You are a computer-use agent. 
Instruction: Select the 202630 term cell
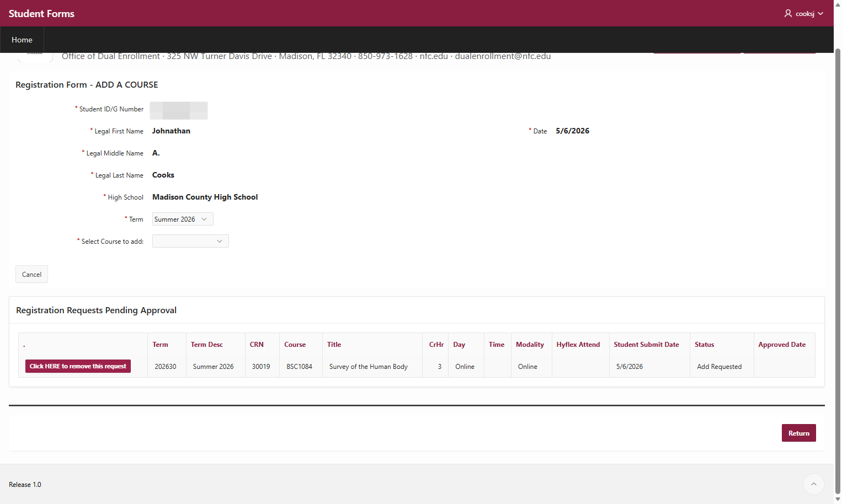pos(166,367)
